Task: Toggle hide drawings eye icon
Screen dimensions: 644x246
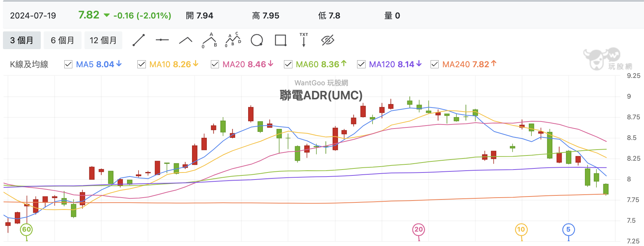Action: point(328,40)
